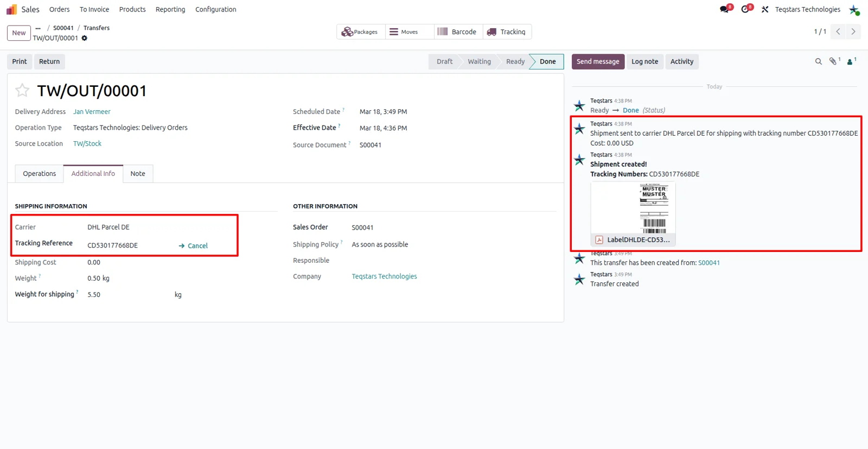
Task: Open the Packages smart button
Action: pos(361,32)
